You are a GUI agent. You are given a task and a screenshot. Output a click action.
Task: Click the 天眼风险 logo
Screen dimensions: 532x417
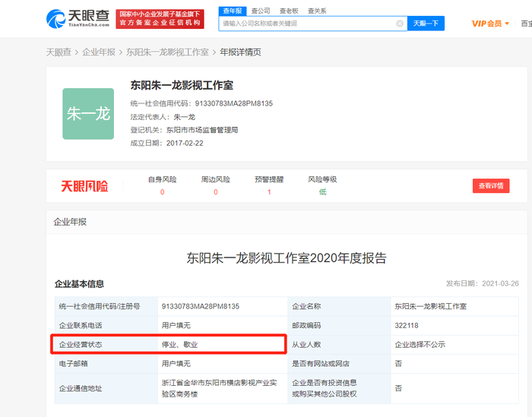pyautogui.click(x=84, y=186)
